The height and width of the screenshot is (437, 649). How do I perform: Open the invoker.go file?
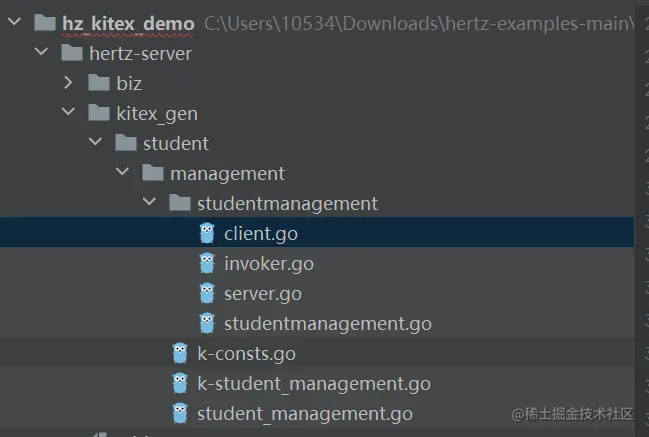(269, 264)
